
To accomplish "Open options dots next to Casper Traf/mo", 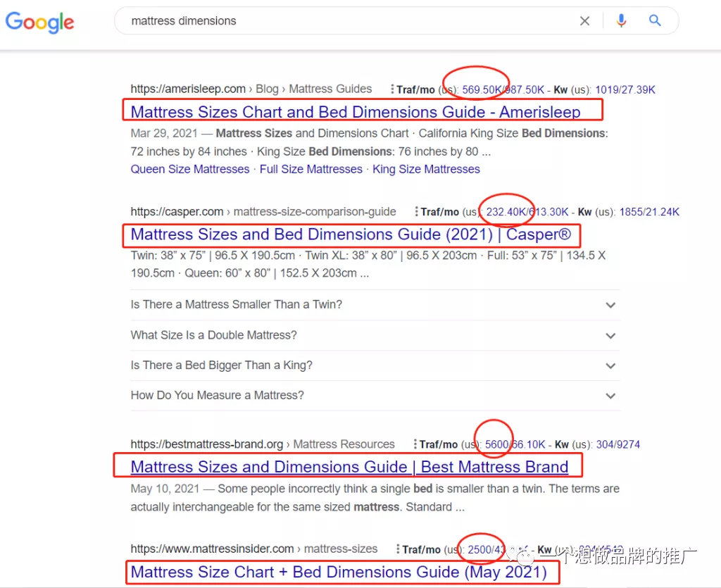I will (416, 211).
